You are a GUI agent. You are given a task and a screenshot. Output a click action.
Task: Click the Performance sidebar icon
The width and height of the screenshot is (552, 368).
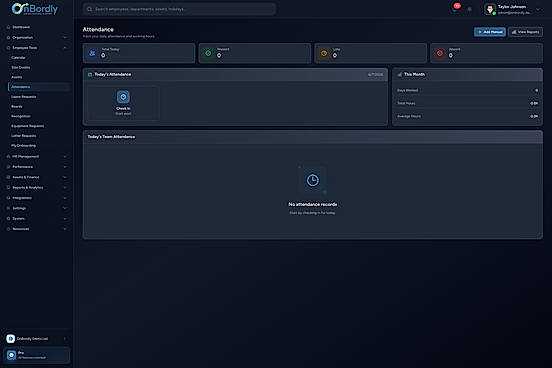8,167
